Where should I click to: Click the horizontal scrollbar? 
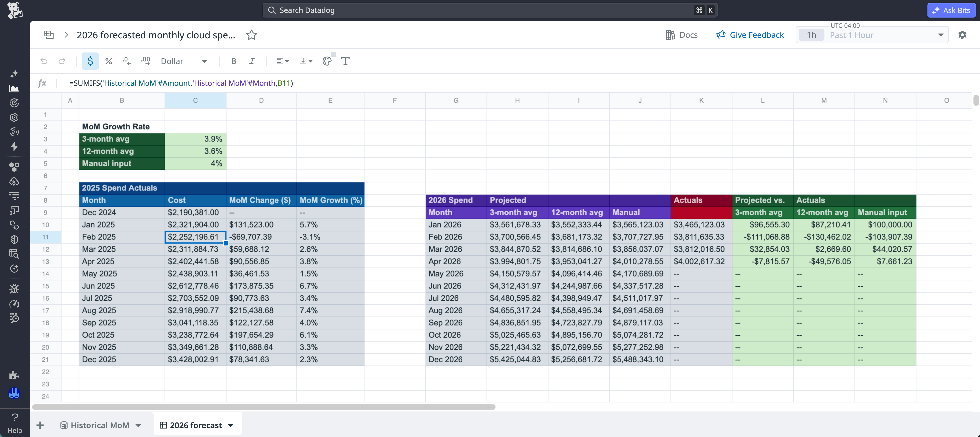tap(264, 407)
